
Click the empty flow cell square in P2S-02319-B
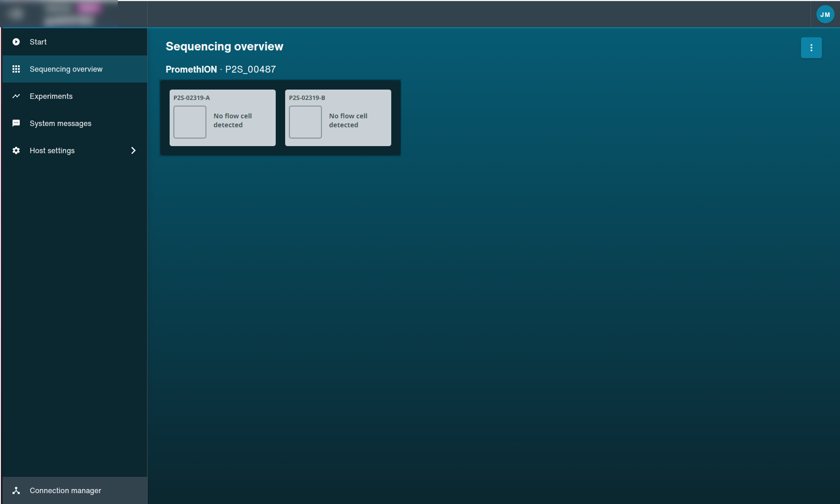[305, 122]
